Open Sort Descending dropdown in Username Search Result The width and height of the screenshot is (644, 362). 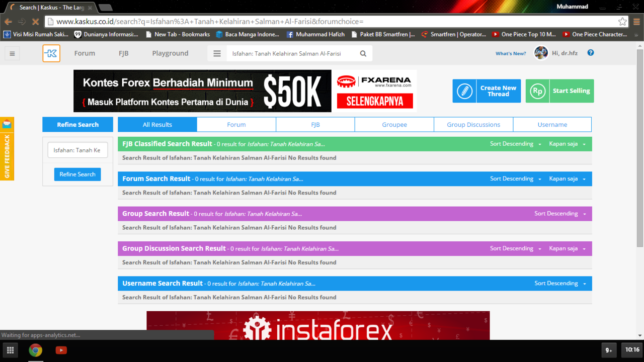point(560,284)
